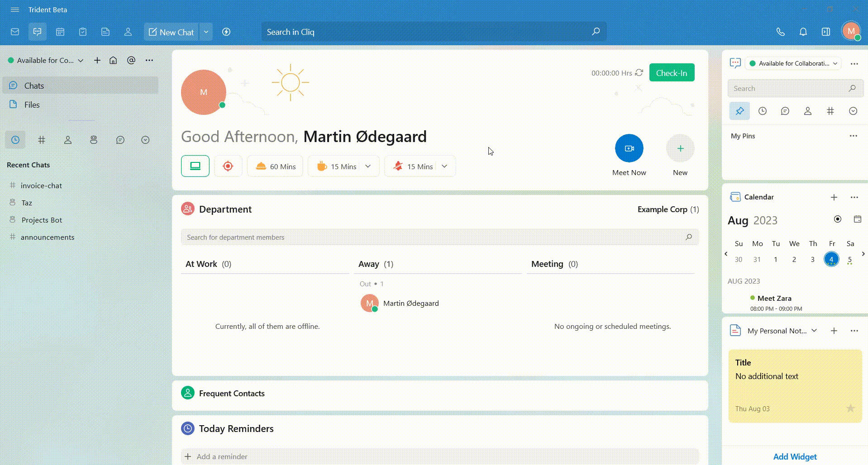Click the Add Widget link

[x=795, y=456]
